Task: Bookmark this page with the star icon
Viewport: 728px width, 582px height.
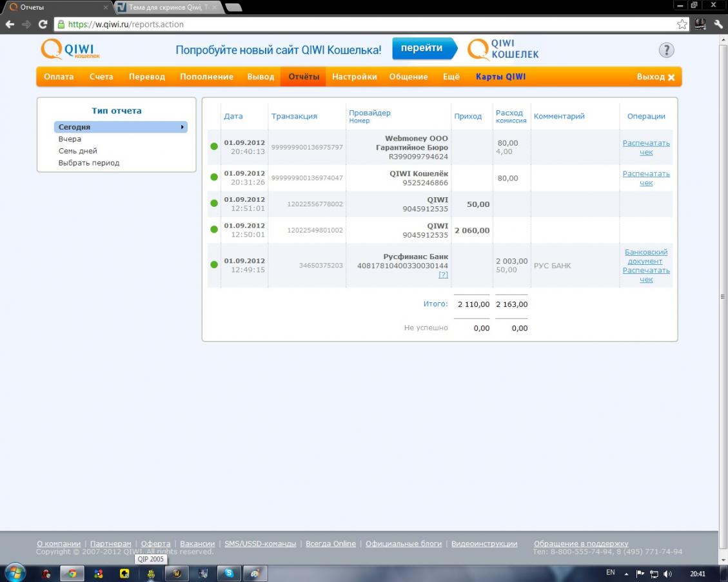Action: click(682, 24)
